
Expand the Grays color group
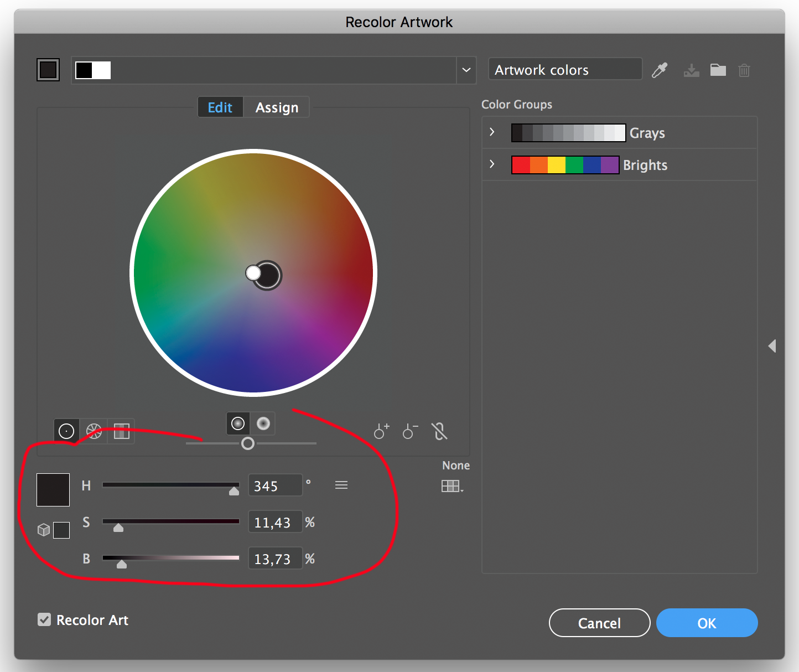(x=492, y=132)
